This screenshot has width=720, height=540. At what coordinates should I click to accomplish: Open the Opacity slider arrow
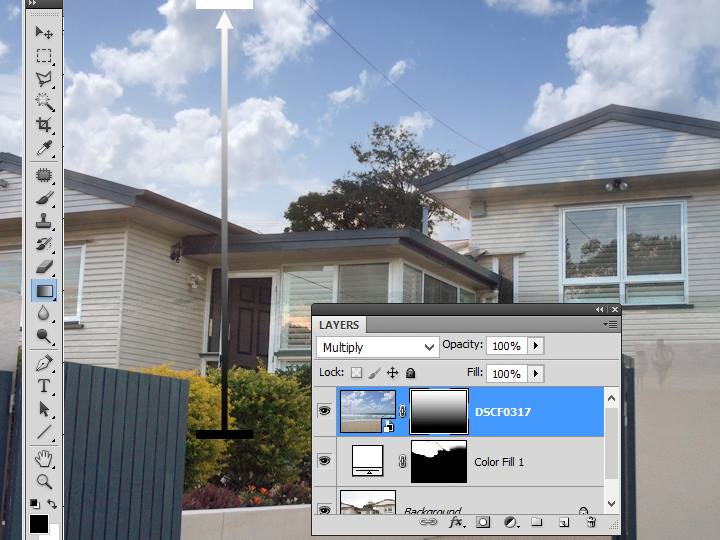point(536,346)
